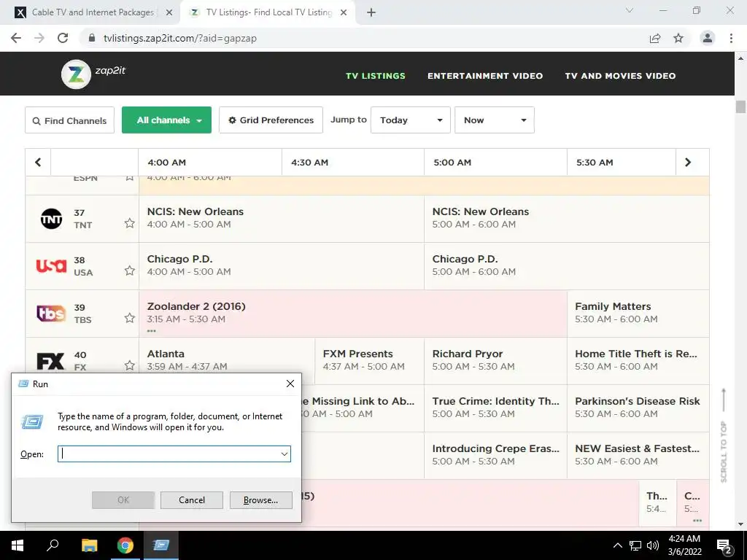This screenshot has width=747, height=560.
Task: Open Home Title Theft listing
Action: pyautogui.click(x=638, y=360)
